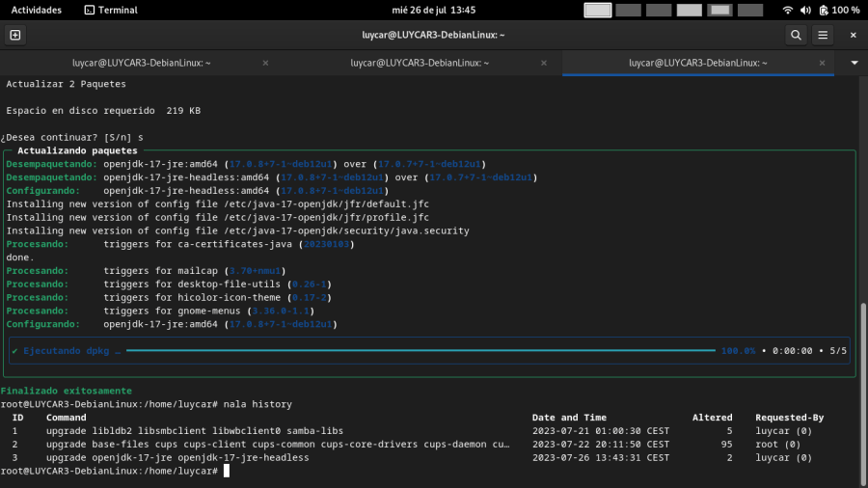Switch to the first terminal tab
Viewport: 868px width, 488px height.
click(x=141, y=63)
